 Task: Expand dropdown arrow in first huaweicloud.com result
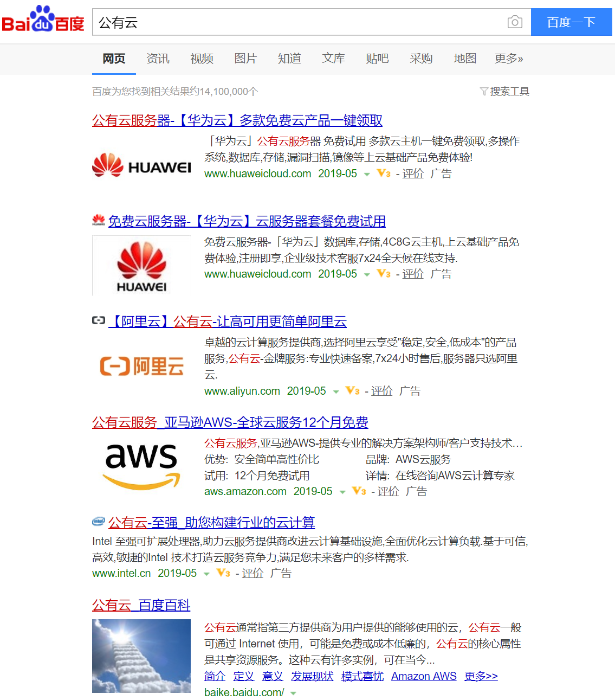pos(367,175)
